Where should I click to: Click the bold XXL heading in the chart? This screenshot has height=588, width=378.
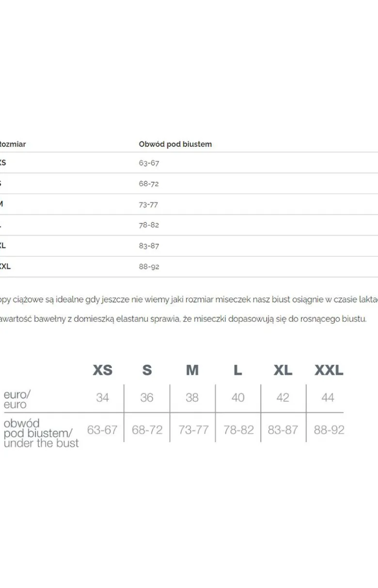(329, 370)
